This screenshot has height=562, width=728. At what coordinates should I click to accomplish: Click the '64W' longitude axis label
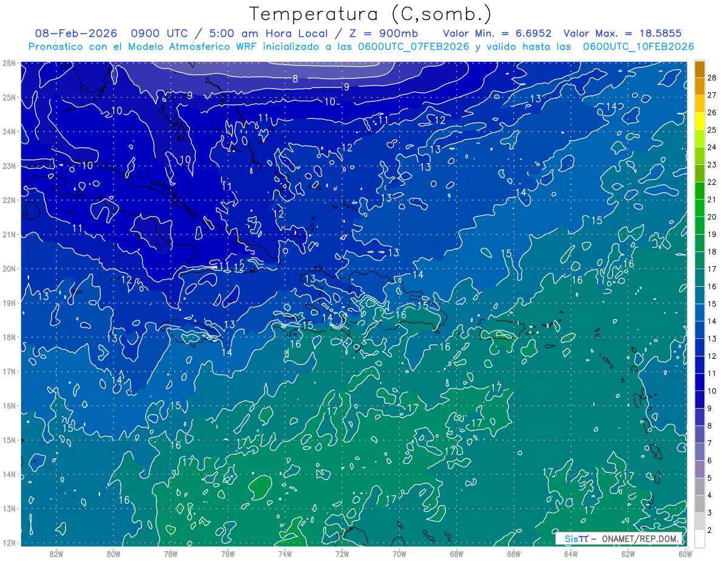click(570, 554)
